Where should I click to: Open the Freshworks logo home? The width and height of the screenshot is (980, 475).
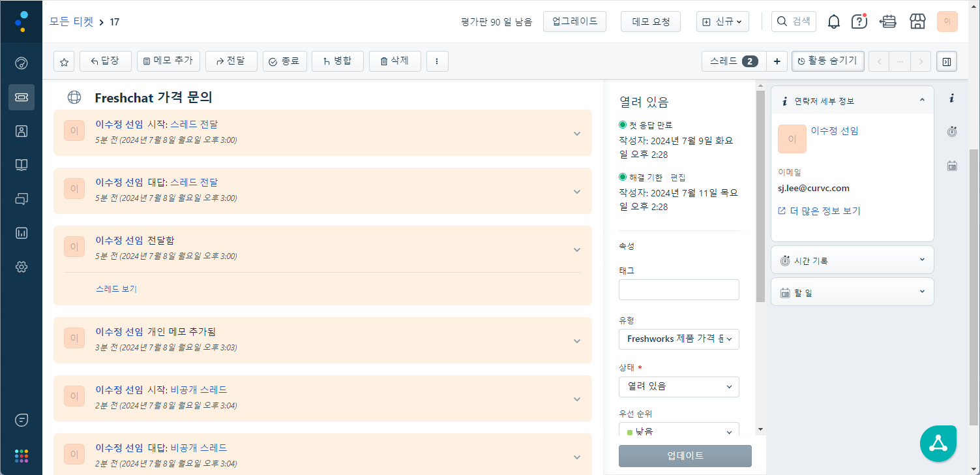[x=22, y=22]
